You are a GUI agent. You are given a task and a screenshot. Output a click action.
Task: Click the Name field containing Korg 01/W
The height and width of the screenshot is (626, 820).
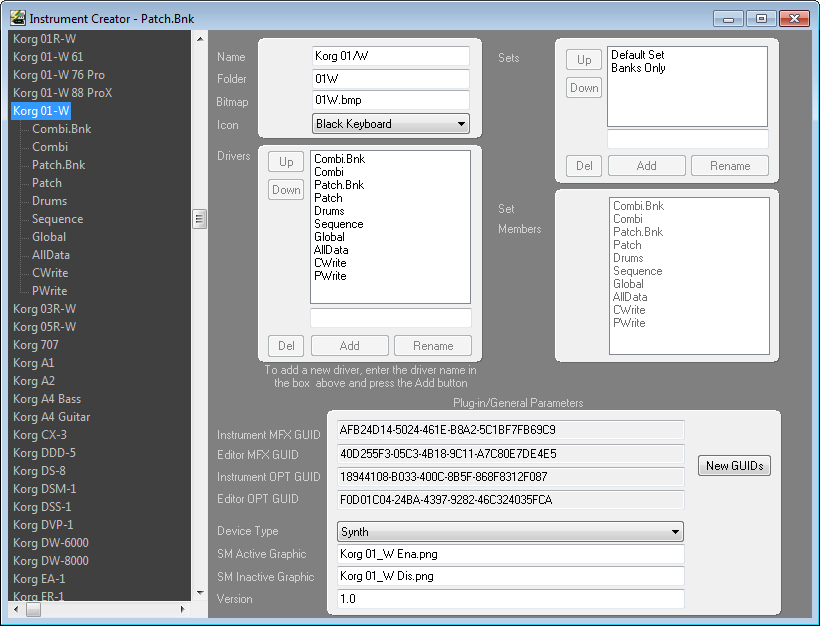391,56
